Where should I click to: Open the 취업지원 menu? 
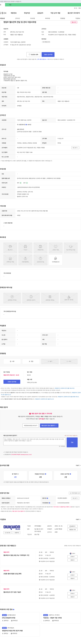[x=27, y=13]
